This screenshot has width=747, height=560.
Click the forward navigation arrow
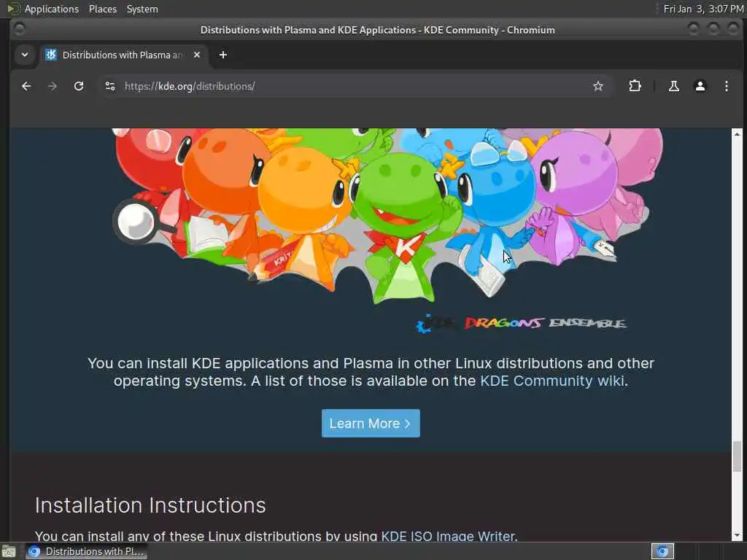point(53,86)
